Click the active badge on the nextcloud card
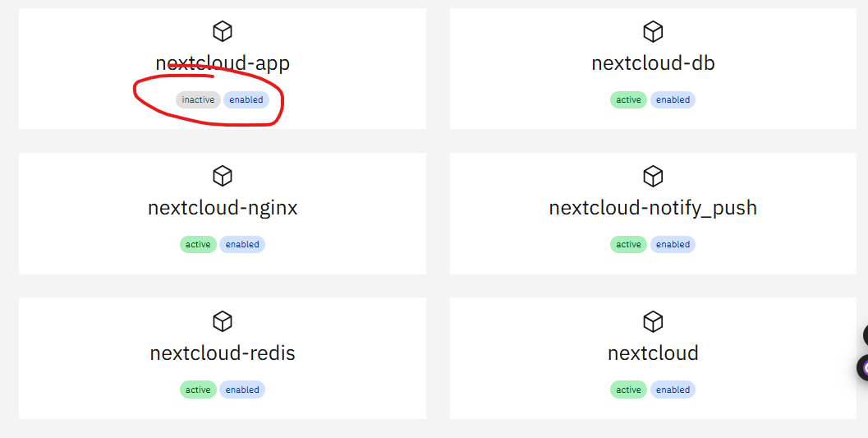Viewport: 868px width, 438px height. tap(628, 390)
